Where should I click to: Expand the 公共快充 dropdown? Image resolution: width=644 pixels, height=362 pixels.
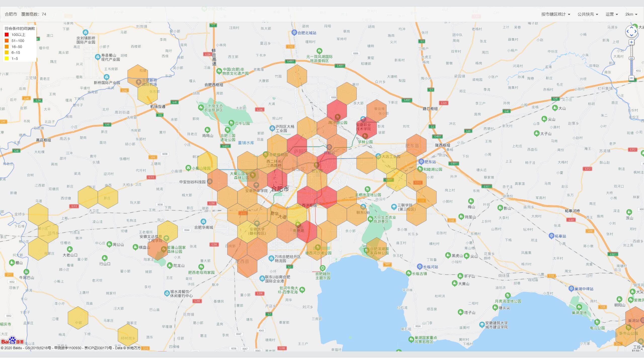point(588,14)
